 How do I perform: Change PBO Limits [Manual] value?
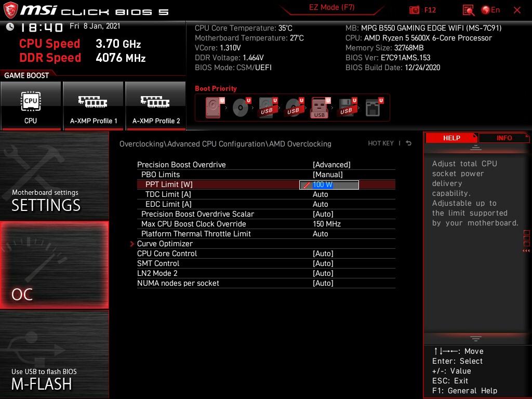point(327,175)
